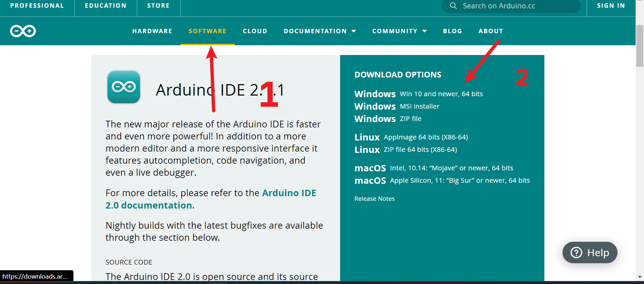The height and width of the screenshot is (284, 644).
Task: Open the Release Notes link
Action: tap(374, 199)
